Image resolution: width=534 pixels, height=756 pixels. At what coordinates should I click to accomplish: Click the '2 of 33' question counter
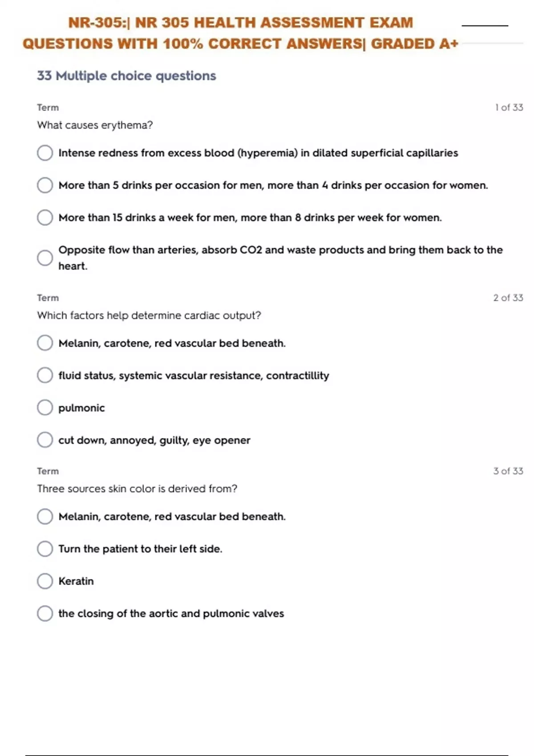click(508, 298)
